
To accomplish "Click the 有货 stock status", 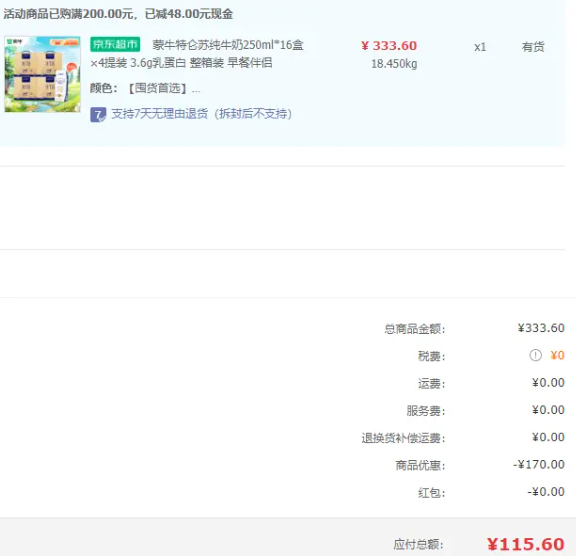I will [x=533, y=47].
